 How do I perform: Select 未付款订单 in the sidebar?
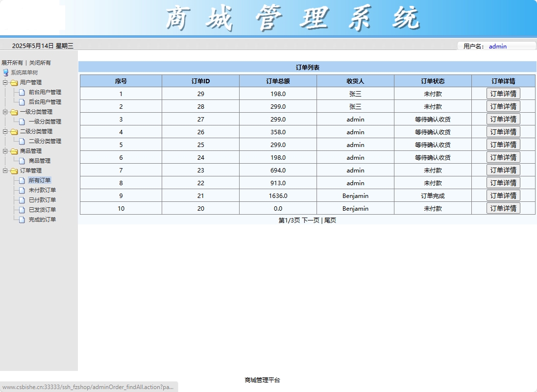pyautogui.click(x=42, y=190)
